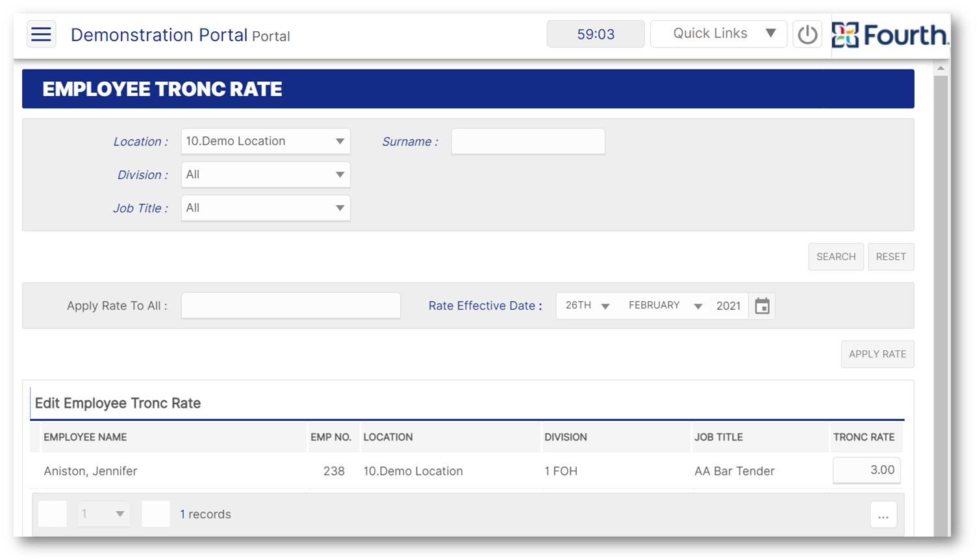Click the RESET button
The height and width of the screenshot is (560, 977).
pyautogui.click(x=891, y=257)
